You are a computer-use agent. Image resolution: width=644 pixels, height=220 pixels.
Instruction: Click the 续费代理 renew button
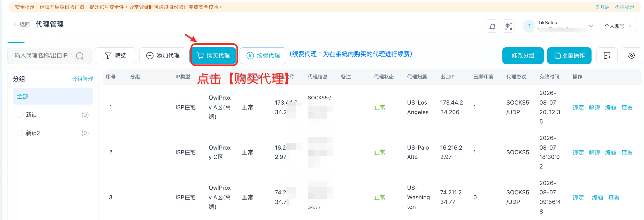[263, 55]
